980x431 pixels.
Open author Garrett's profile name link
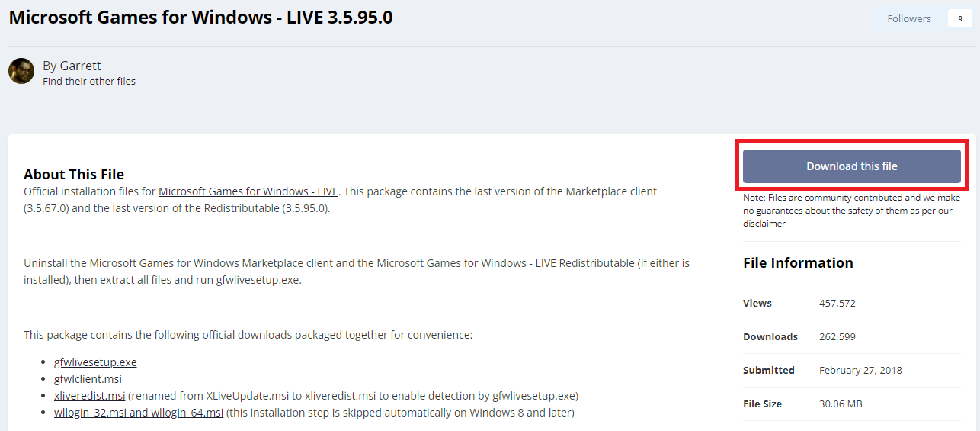[x=80, y=66]
